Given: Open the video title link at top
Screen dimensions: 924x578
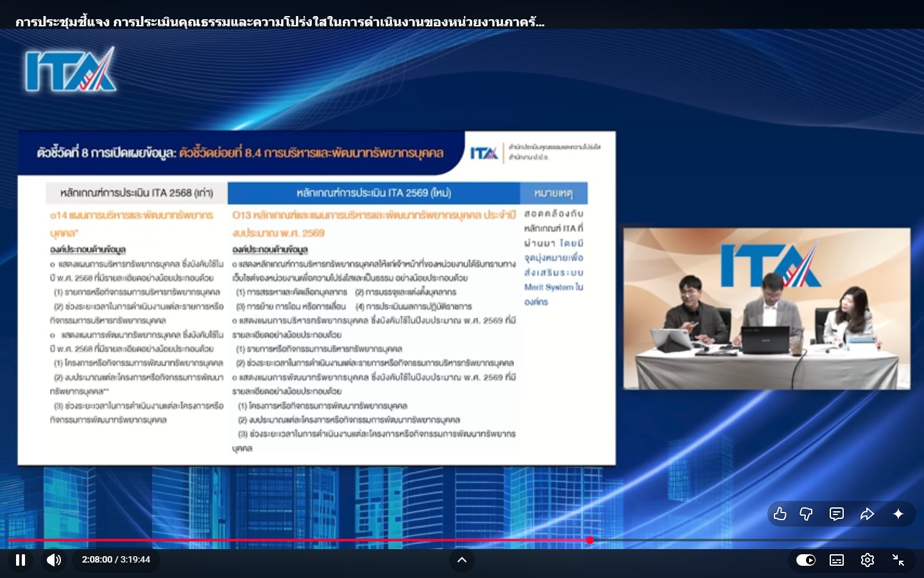Looking at the screenshot, I should click(x=280, y=22).
